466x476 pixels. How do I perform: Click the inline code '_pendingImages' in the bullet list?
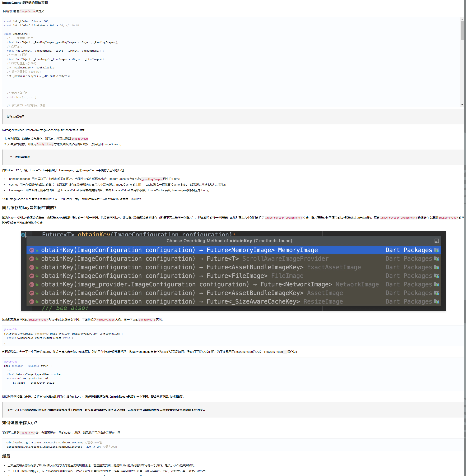click(152, 179)
